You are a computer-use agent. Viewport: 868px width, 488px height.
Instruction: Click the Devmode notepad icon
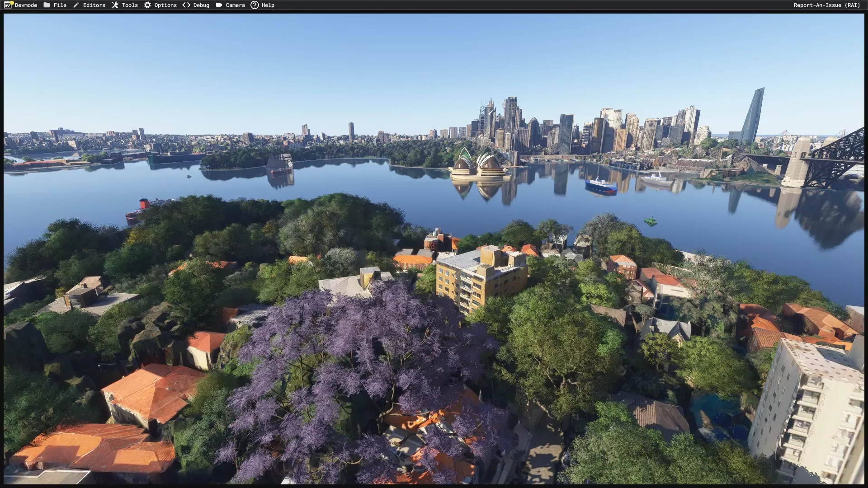(9, 5)
